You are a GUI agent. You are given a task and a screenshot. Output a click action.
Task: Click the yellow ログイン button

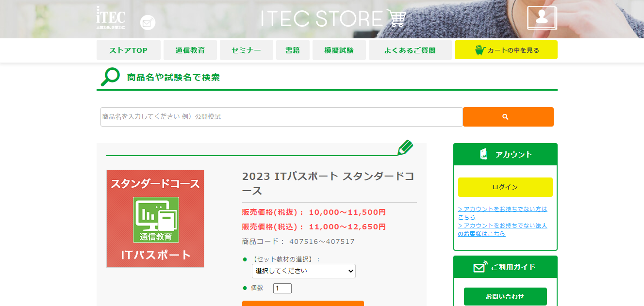[x=505, y=187]
